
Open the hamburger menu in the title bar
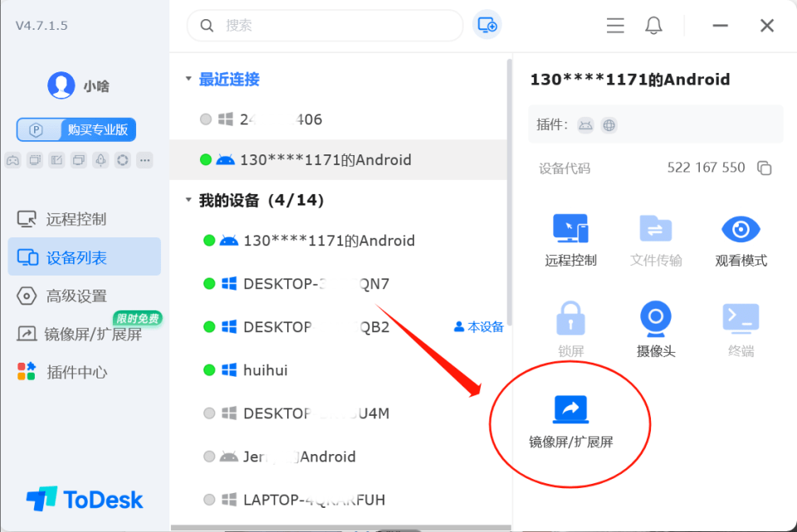(x=615, y=26)
